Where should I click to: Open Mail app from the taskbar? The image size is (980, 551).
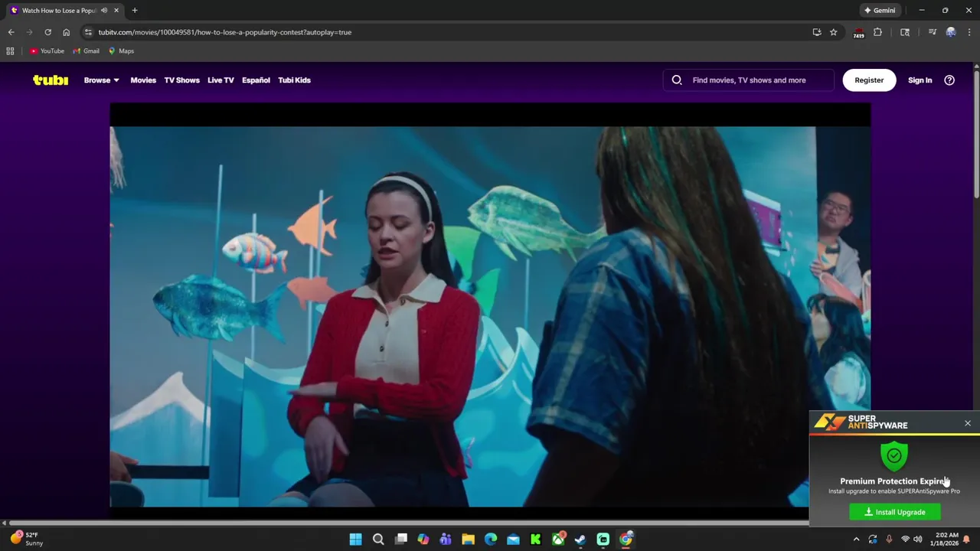pos(513,540)
